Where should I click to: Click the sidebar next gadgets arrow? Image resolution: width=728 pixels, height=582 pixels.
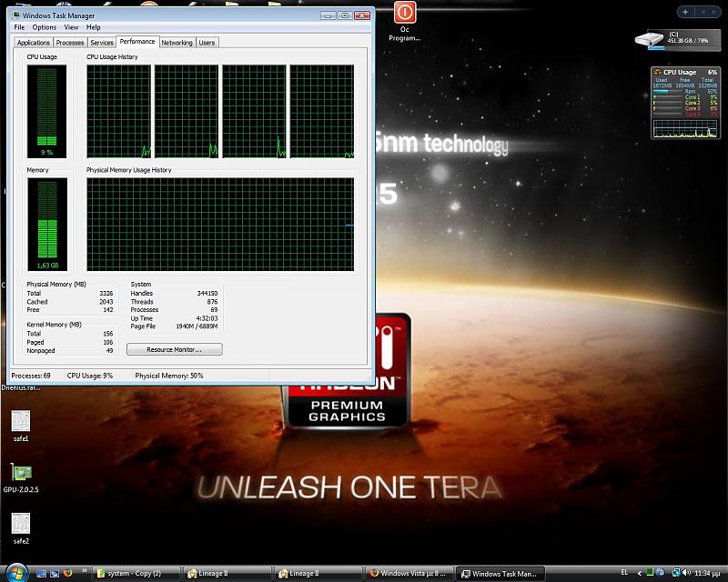pyautogui.click(x=714, y=12)
